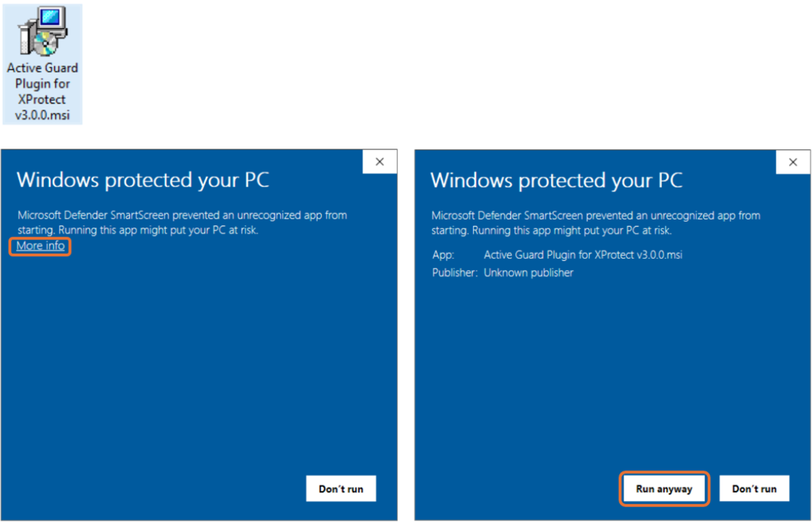The width and height of the screenshot is (812, 523).
Task: Click the "Publisher:" field label
Action: click(455, 273)
